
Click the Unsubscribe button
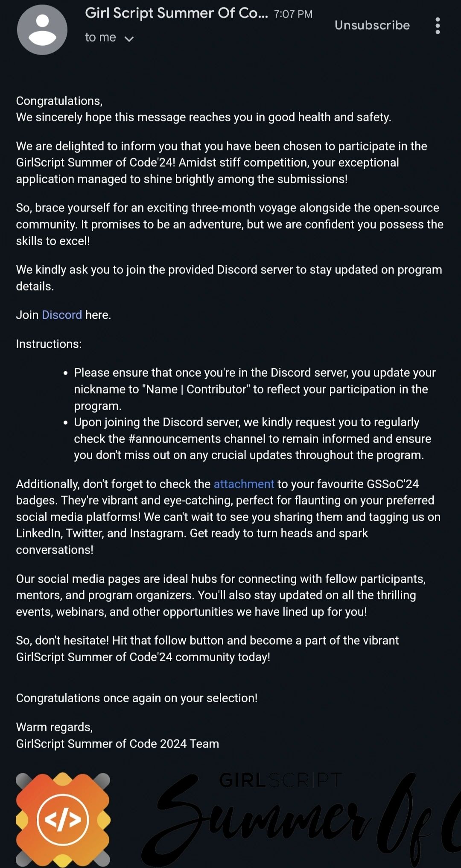pos(372,25)
